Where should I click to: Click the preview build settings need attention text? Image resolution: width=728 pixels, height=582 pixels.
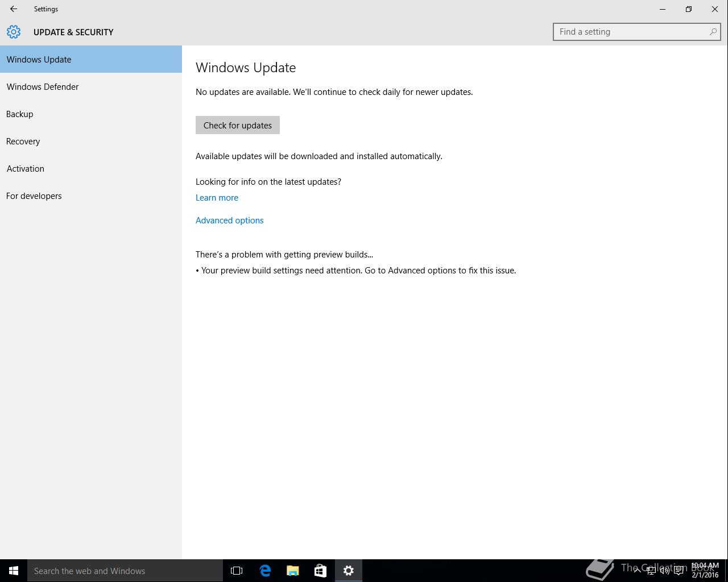coord(356,271)
